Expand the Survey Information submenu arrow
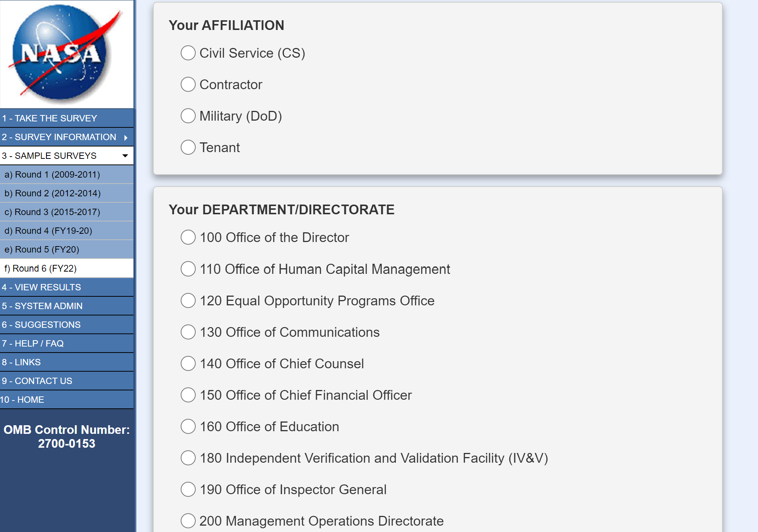Viewport: 758px width, 532px height. [126, 137]
